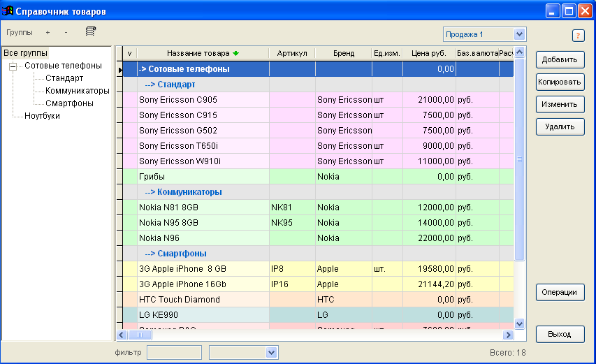
Task: Select the HTC Touch Diamond row
Action: pyautogui.click(x=318, y=300)
